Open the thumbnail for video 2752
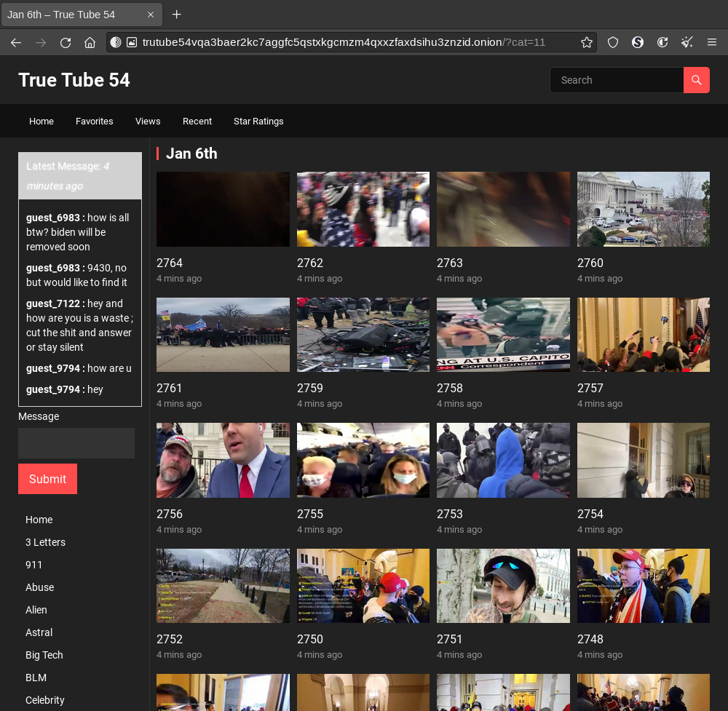The height and width of the screenshot is (711, 728). [x=223, y=586]
